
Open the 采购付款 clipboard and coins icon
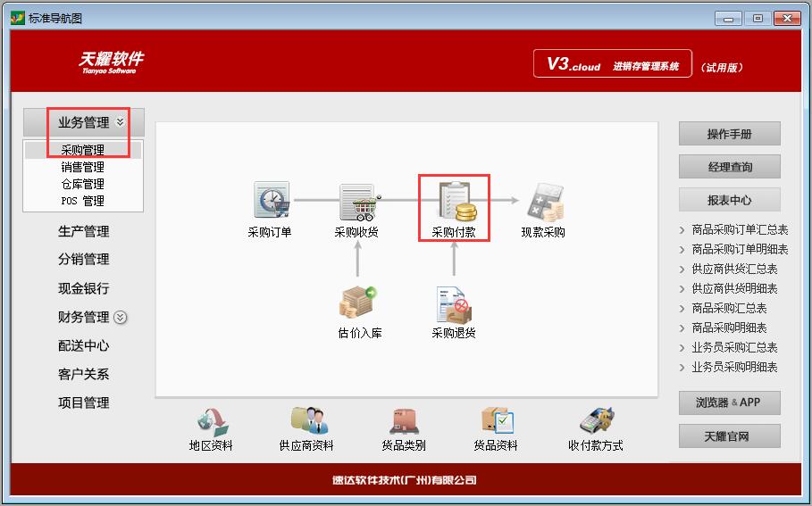pos(457,200)
